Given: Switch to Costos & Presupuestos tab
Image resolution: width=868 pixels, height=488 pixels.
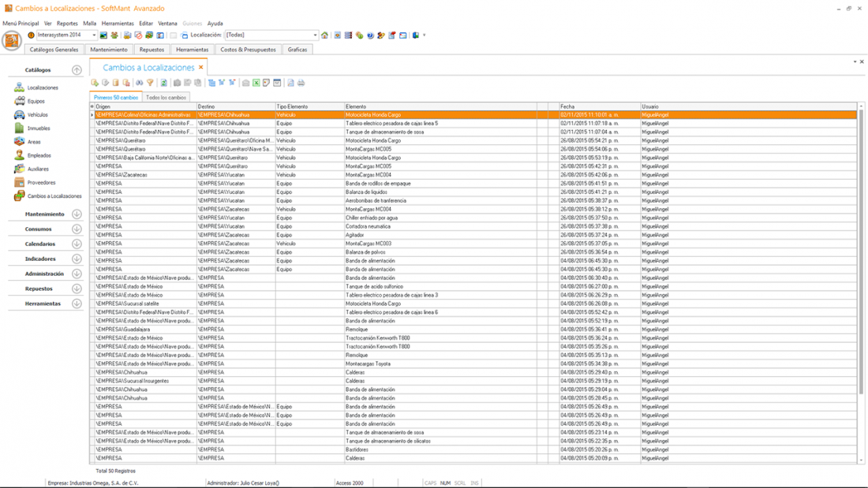Looking at the screenshot, I should [x=248, y=50].
